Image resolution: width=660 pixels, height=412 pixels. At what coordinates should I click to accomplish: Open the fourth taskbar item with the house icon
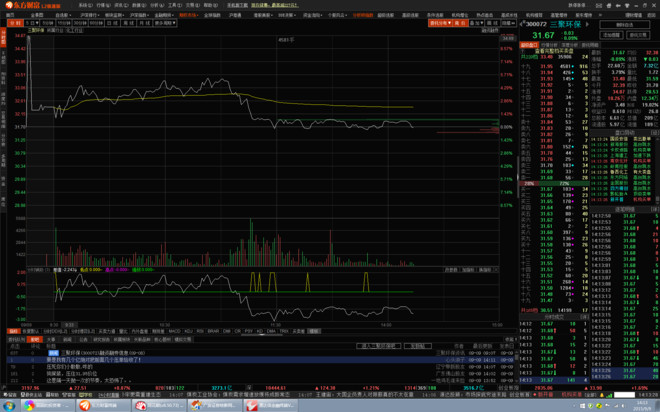(x=214, y=406)
